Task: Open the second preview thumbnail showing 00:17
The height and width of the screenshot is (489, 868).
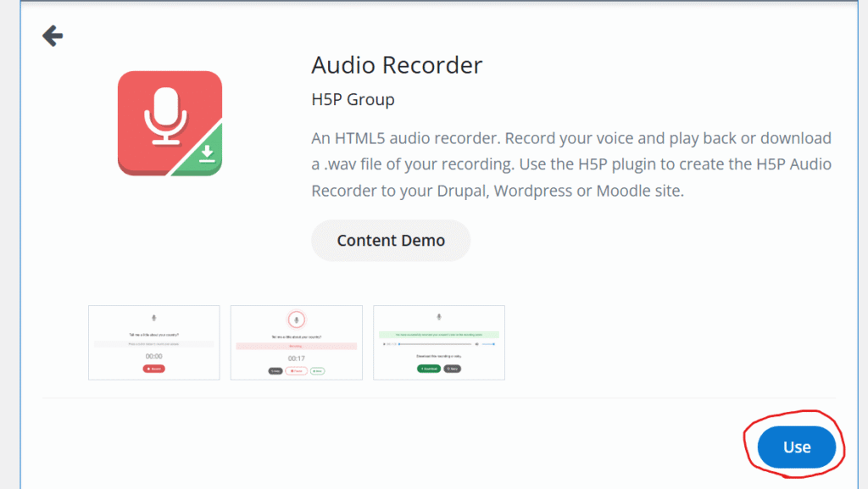Action: pos(296,342)
